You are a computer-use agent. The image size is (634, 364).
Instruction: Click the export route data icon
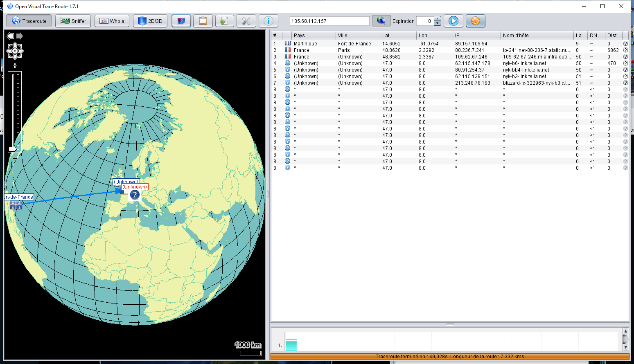tap(224, 21)
